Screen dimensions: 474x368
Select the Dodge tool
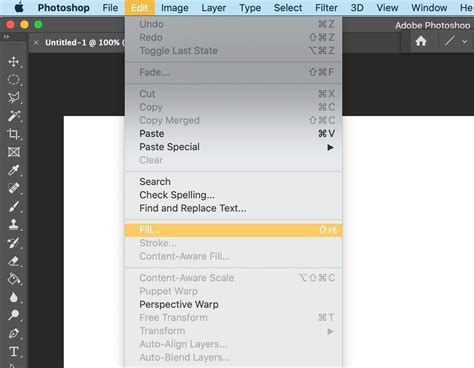click(x=14, y=315)
